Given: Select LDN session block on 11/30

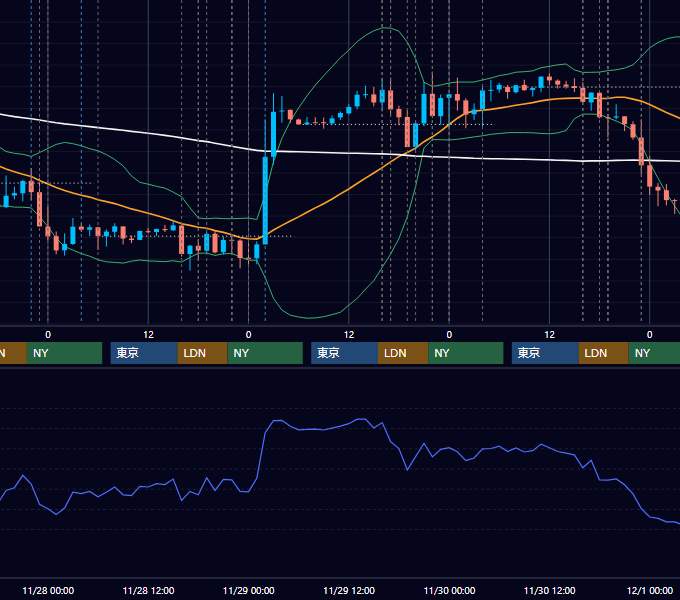Looking at the screenshot, I should tap(604, 353).
